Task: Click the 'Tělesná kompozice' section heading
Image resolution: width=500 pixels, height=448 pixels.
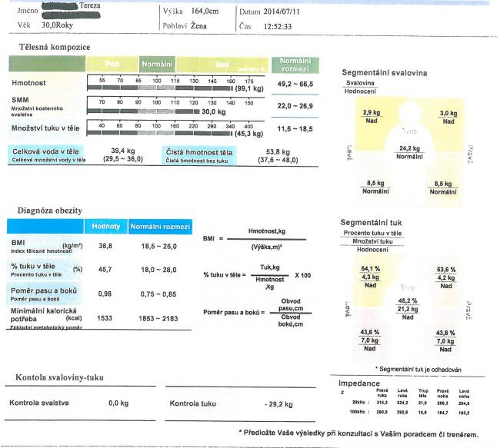Action: pyautogui.click(x=55, y=47)
